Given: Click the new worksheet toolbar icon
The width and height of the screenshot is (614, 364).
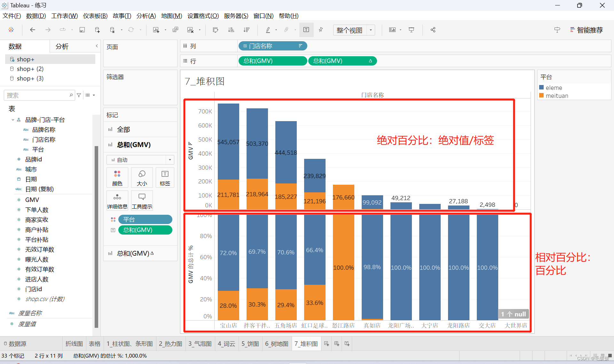Looking at the screenshot, I should tap(156, 30).
